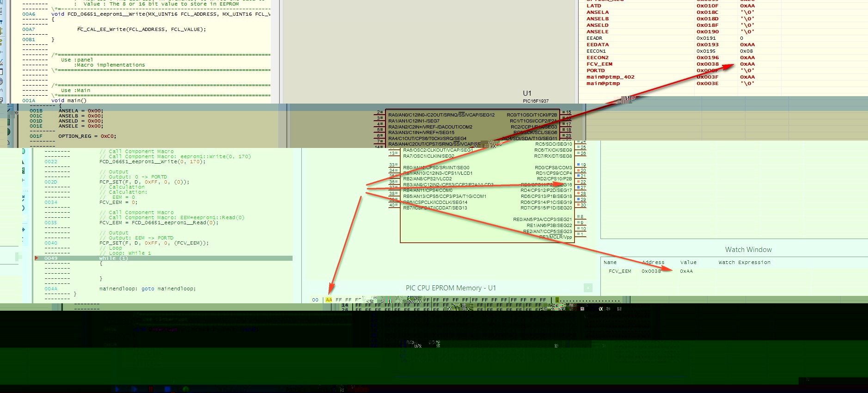Click the FCP_SET line with (FCV_EEM)
The height and width of the screenshot is (393, 868).
pyautogui.click(x=154, y=243)
